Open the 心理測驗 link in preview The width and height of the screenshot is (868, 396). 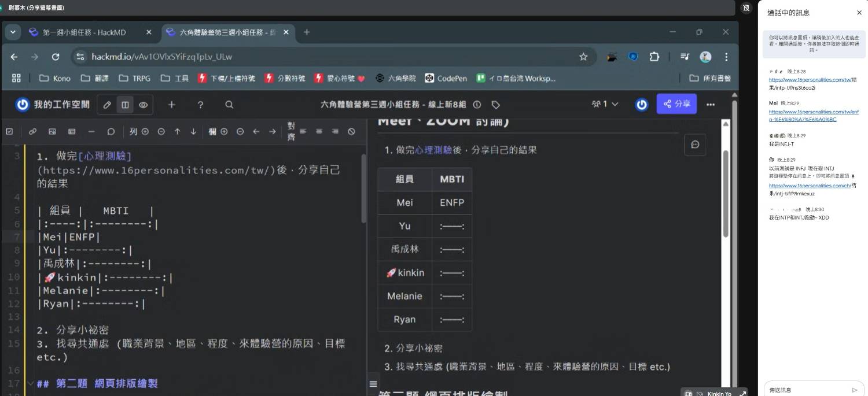[433, 150]
